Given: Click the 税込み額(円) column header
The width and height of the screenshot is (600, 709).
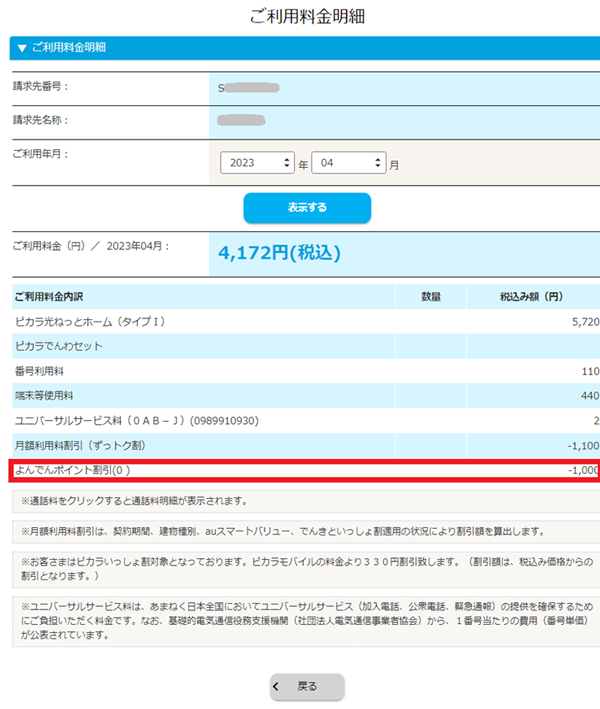Looking at the screenshot, I should pyautogui.click(x=533, y=297).
